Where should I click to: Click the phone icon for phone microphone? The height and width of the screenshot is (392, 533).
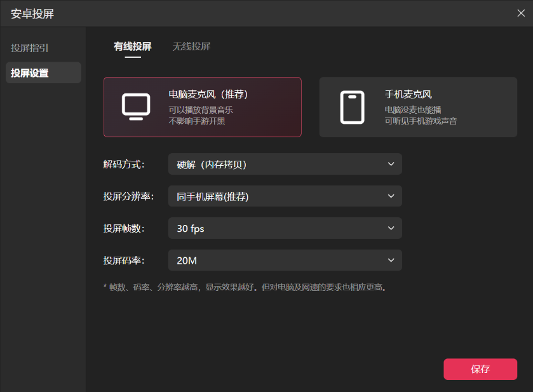coord(352,107)
